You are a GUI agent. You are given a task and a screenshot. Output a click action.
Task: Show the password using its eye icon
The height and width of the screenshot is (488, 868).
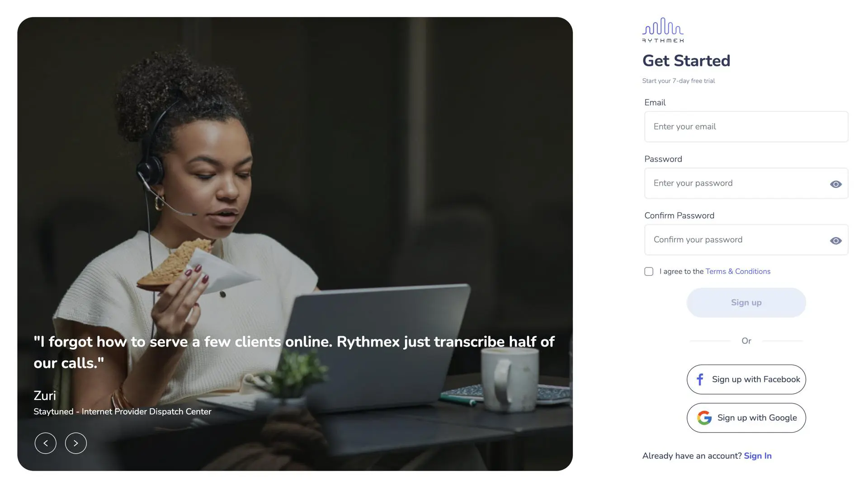(x=836, y=184)
